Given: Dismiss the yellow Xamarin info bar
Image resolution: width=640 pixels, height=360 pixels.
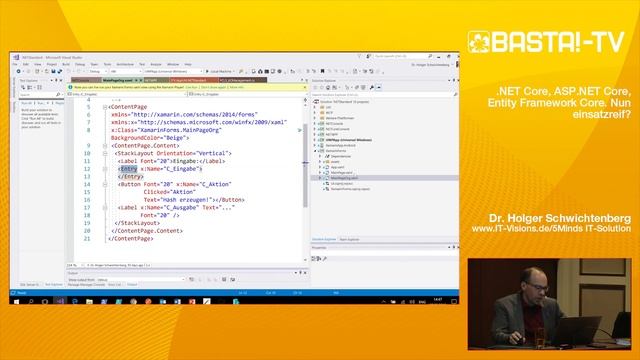Looking at the screenshot, I should point(305,87).
